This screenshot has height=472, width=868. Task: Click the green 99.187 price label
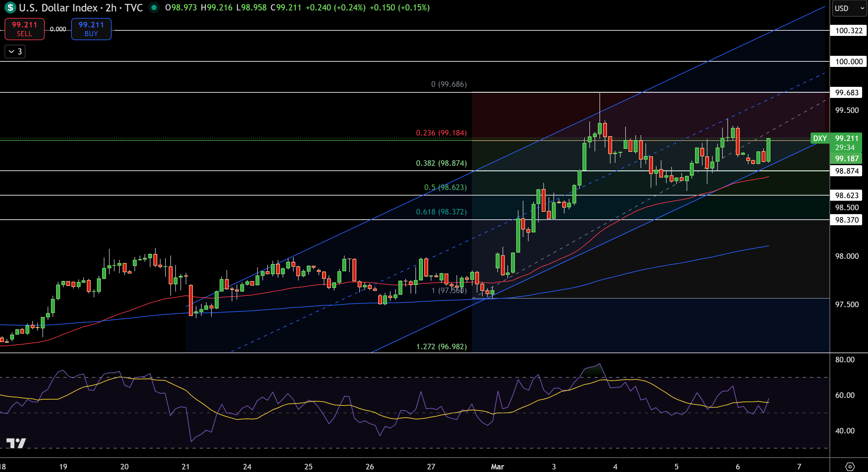[x=846, y=158]
